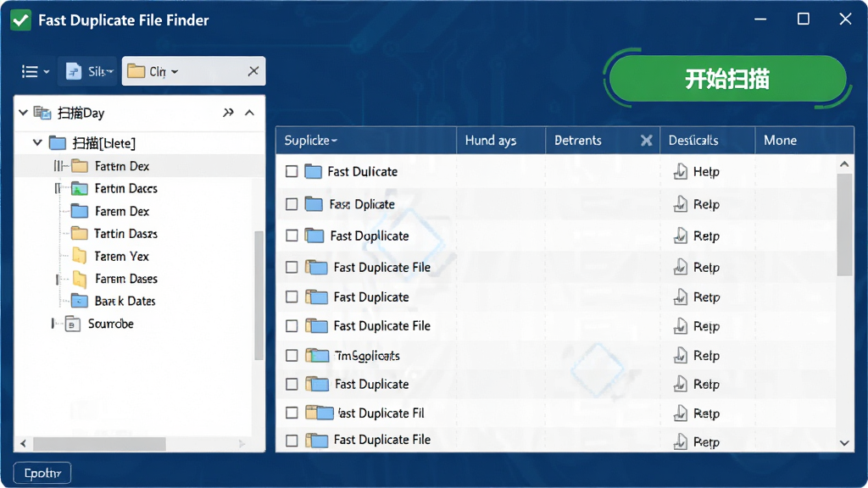Click the Mone column header

781,141
